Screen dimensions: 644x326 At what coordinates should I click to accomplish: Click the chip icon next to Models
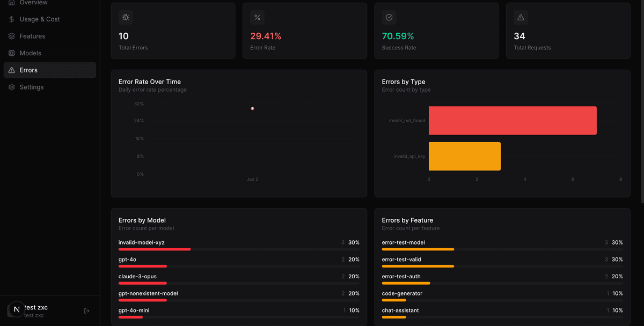click(x=12, y=53)
